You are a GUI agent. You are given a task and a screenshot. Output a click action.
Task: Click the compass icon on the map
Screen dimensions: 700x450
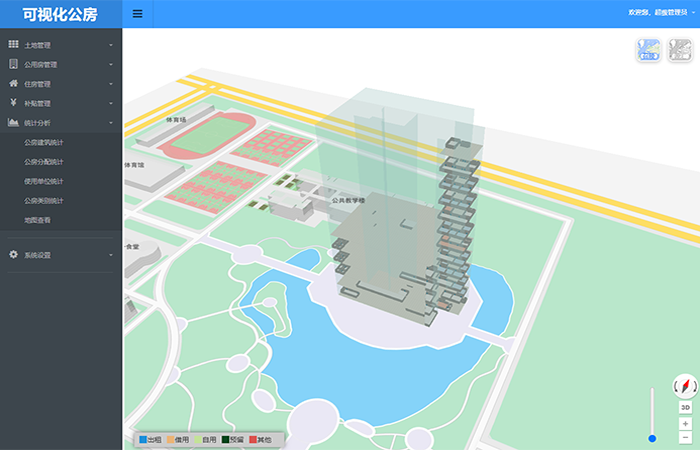(x=685, y=385)
